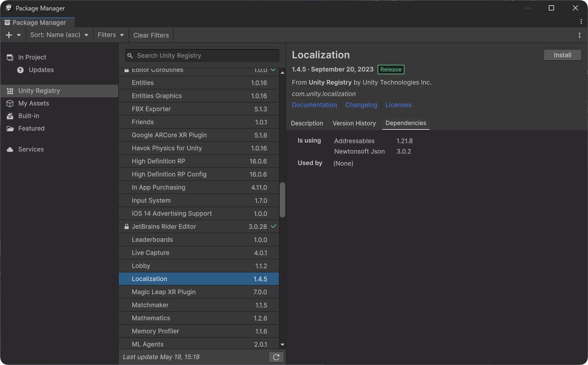Image resolution: width=588 pixels, height=365 pixels.
Task: Select In Project in sidebar
Action: pos(59,58)
